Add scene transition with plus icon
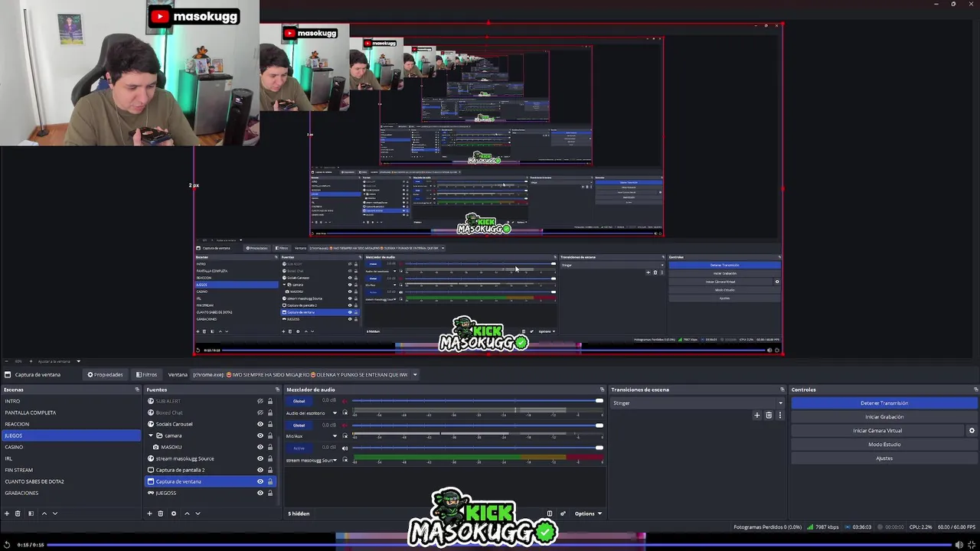 [x=757, y=416]
